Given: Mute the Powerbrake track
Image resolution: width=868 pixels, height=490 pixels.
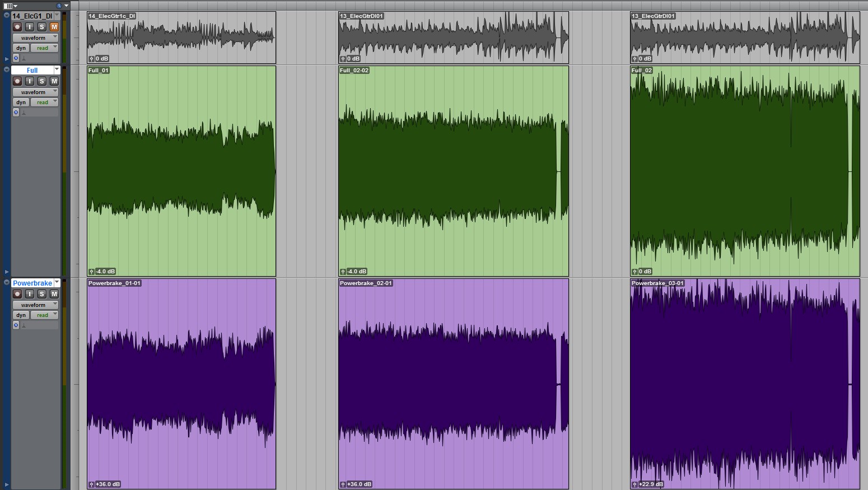Looking at the screenshot, I should (x=54, y=294).
